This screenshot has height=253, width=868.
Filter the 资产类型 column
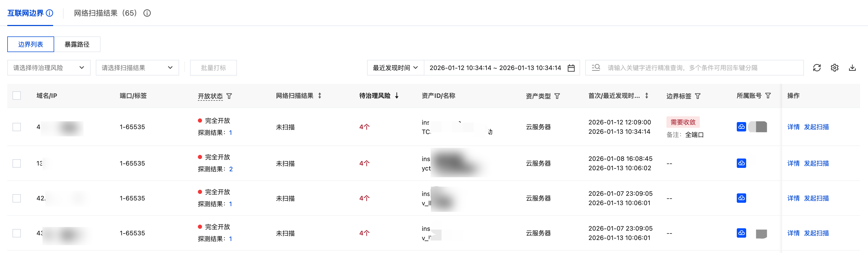pos(557,96)
